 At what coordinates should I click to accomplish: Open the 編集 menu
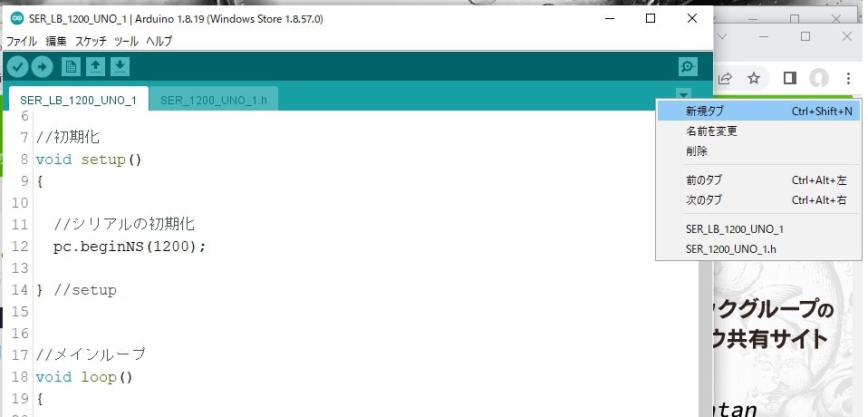[56, 41]
